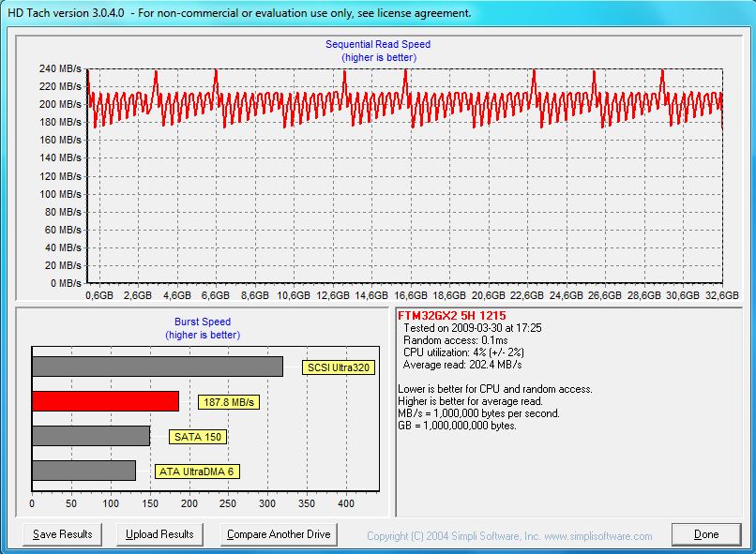Click the Burst Speed title
756x554 pixels.
click(x=203, y=322)
